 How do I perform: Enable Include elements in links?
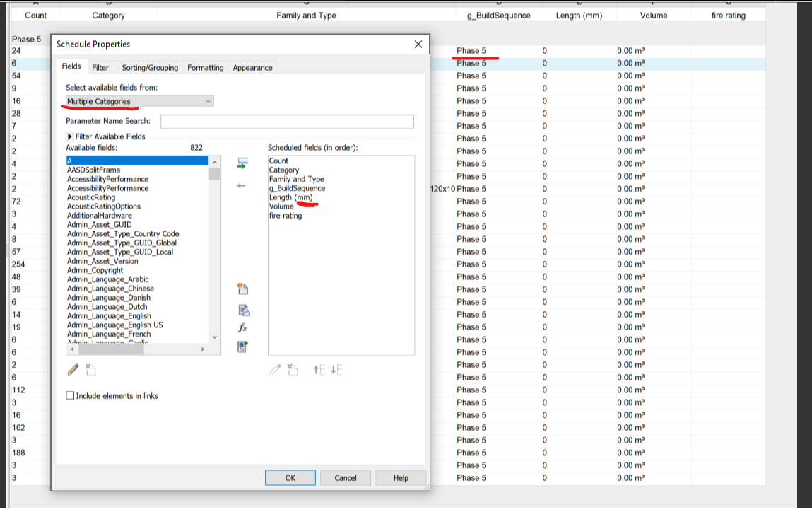click(70, 395)
